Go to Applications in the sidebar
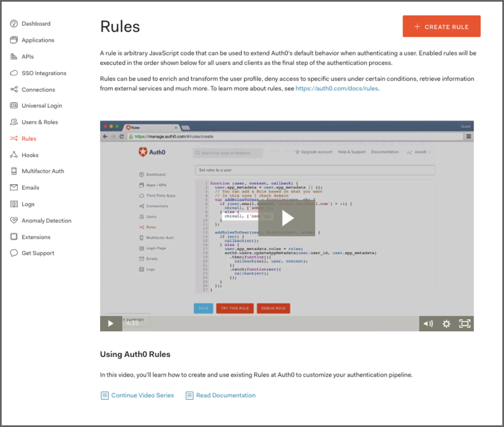Image resolution: width=504 pixels, height=427 pixels. click(38, 40)
